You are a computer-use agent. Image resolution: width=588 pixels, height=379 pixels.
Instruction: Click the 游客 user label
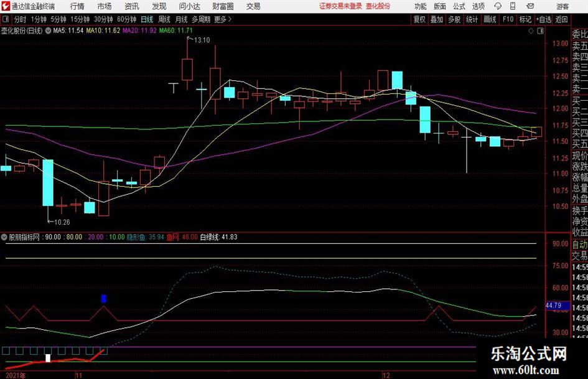(x=562, y=6)
